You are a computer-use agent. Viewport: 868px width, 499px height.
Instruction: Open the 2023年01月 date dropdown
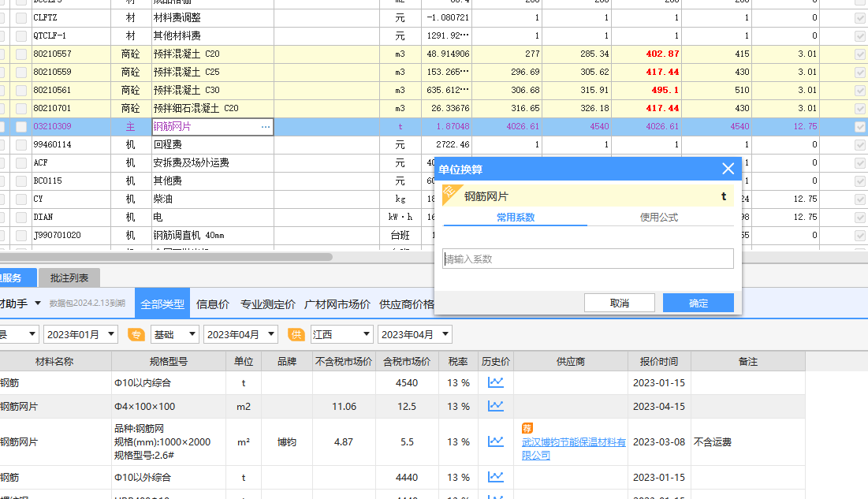tap(81, 334)
